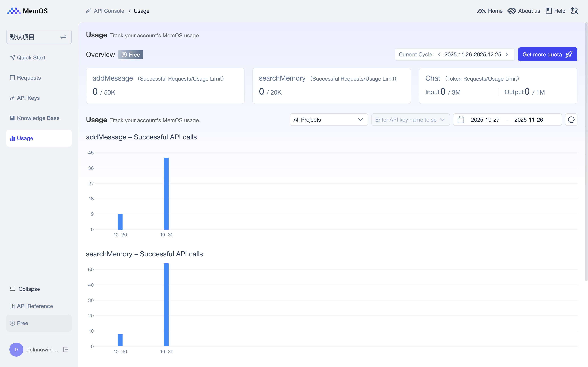Click the calendar icon in date range

(x=461, y=120)
